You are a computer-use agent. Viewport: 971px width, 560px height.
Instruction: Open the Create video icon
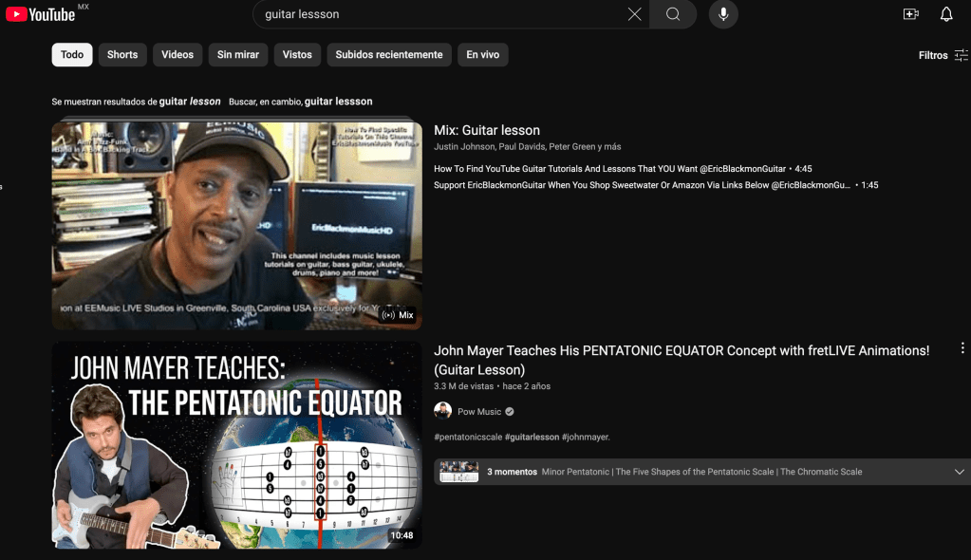[910, 14]
